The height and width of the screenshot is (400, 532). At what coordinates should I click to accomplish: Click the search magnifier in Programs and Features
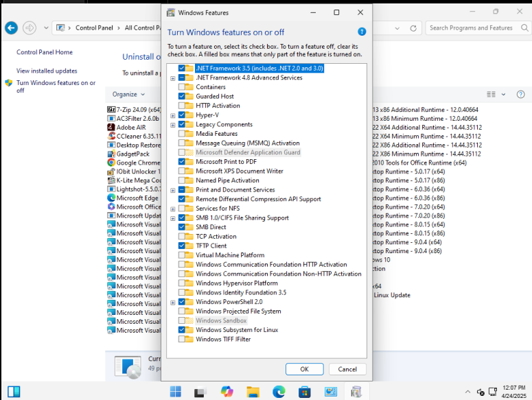[524, 28]
